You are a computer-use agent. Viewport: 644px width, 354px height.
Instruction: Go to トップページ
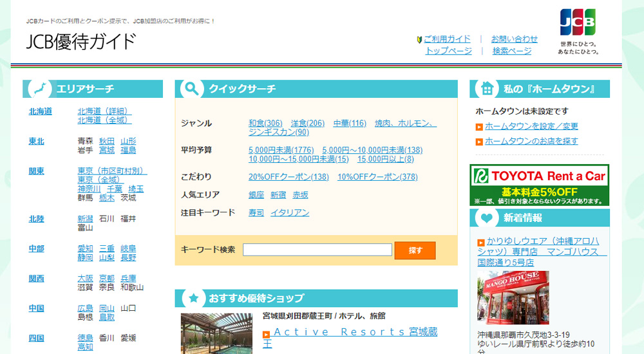[x=448, y=50]
